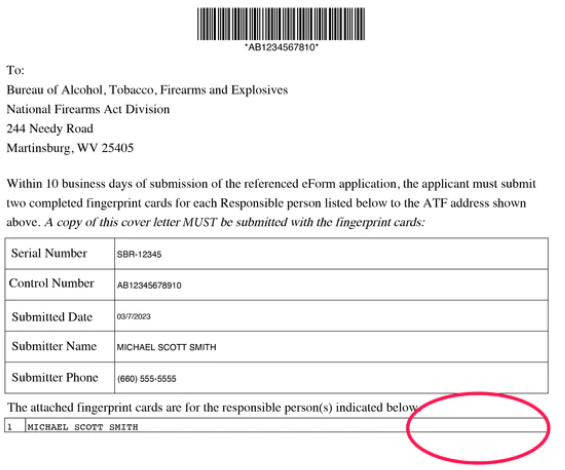Click the italic cover letter MUST sentence
The image size is (565, 470).
(x=235, y=222)
